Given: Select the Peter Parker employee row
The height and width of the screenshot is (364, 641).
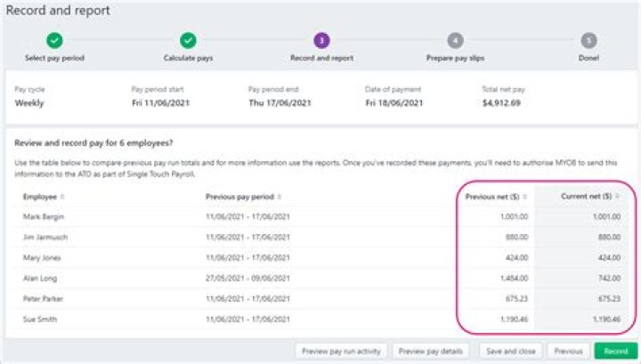Looking at the screenshot, I should pos(321,299).
